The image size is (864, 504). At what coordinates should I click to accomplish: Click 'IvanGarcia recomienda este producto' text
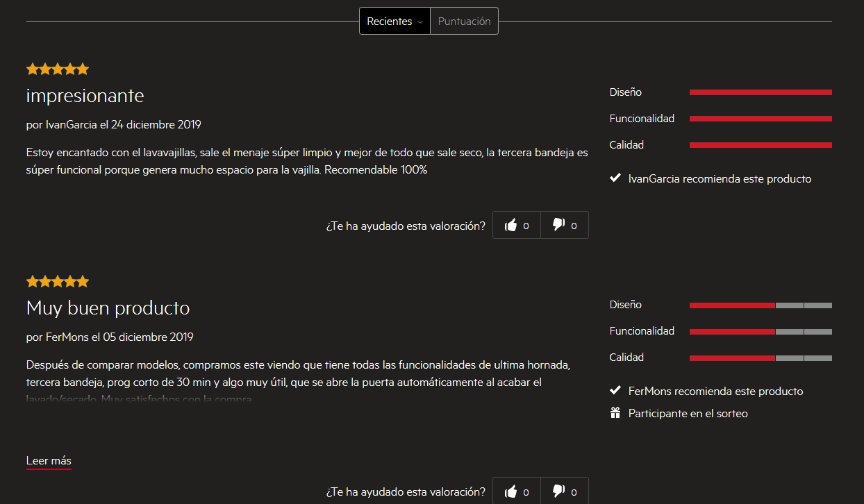tap(720, 178)
